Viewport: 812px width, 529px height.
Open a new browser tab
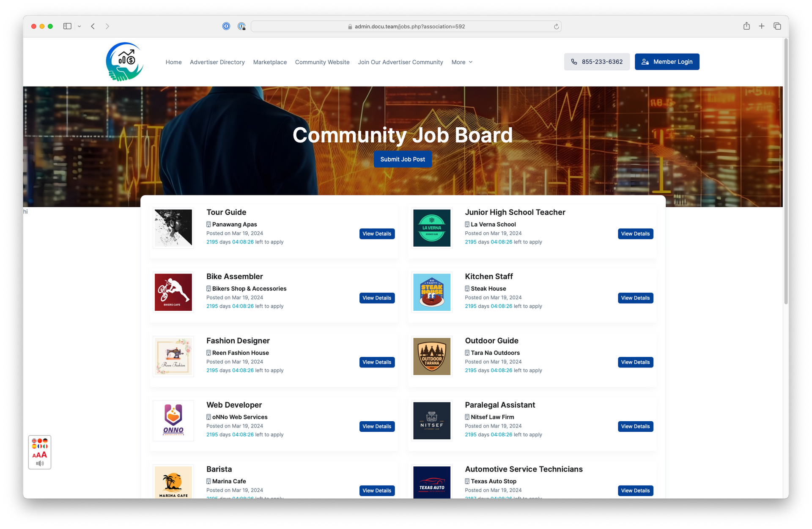(x=761, y=26)
